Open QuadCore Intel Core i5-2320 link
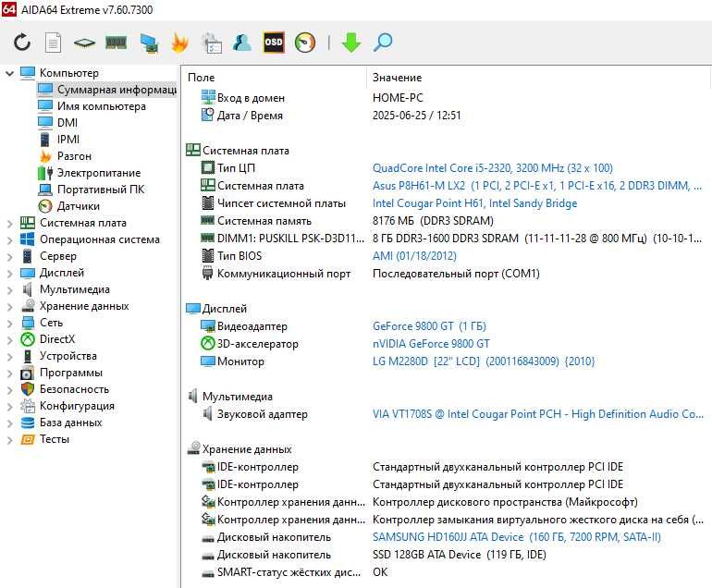Screen dimensions: 712x588 492,168
